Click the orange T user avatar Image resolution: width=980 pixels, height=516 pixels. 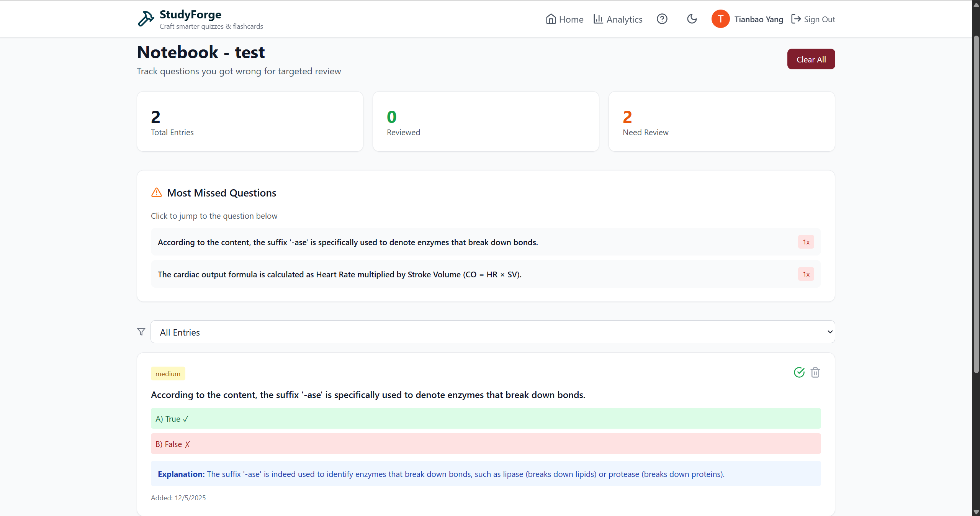pos(720,19)
